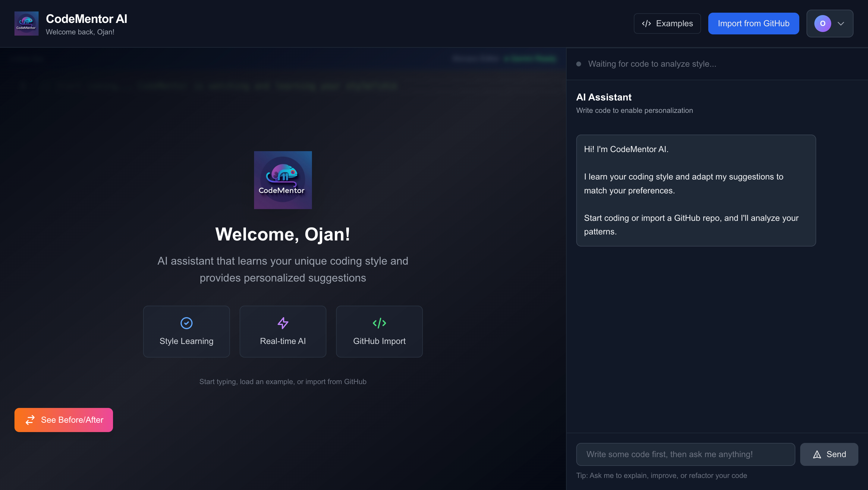Image resolution: width=868 pixels, height=490 pixels.
Task: Open the See Before/After comparison
Action: click(64, 419)
